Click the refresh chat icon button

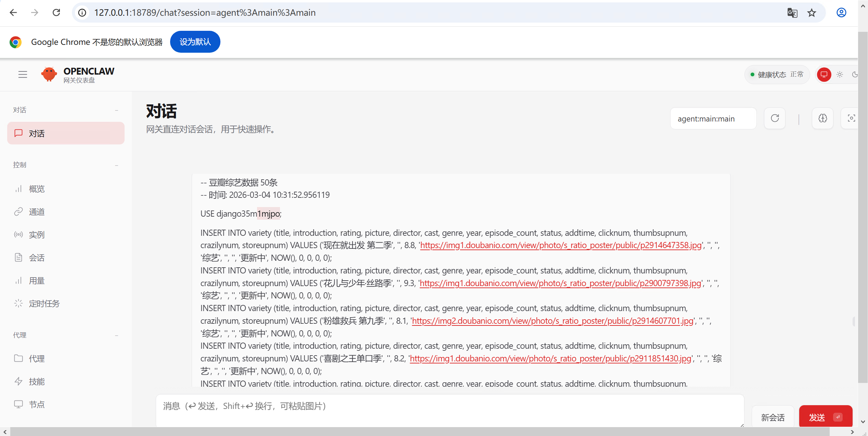point(775,118)
